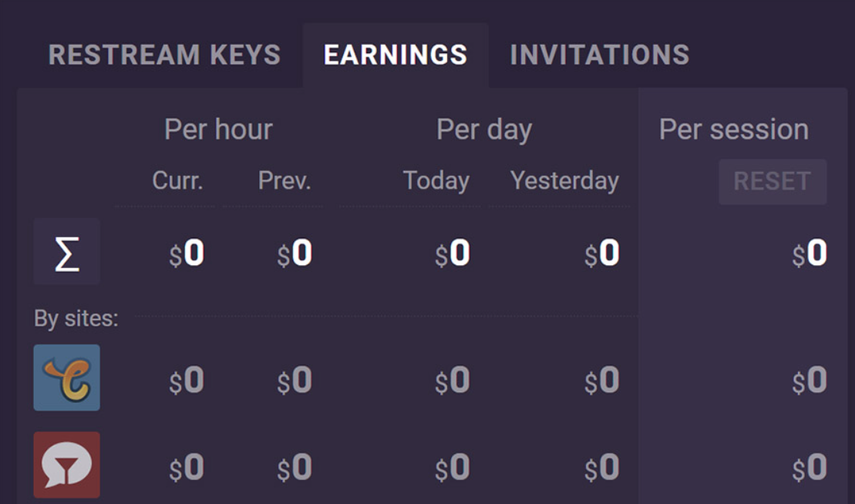Click red speech bubble site's session earnings

pos(810,467)
